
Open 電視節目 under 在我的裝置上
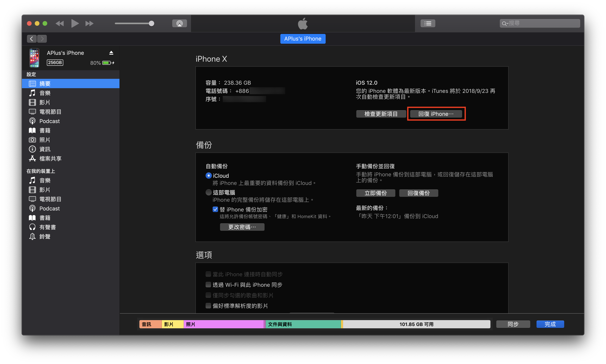tap(71, 199)
